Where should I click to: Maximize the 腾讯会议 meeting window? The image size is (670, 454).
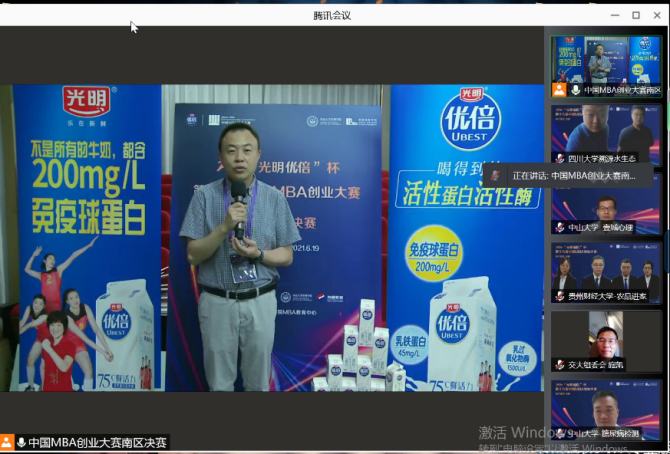click(x=635, y=15)
